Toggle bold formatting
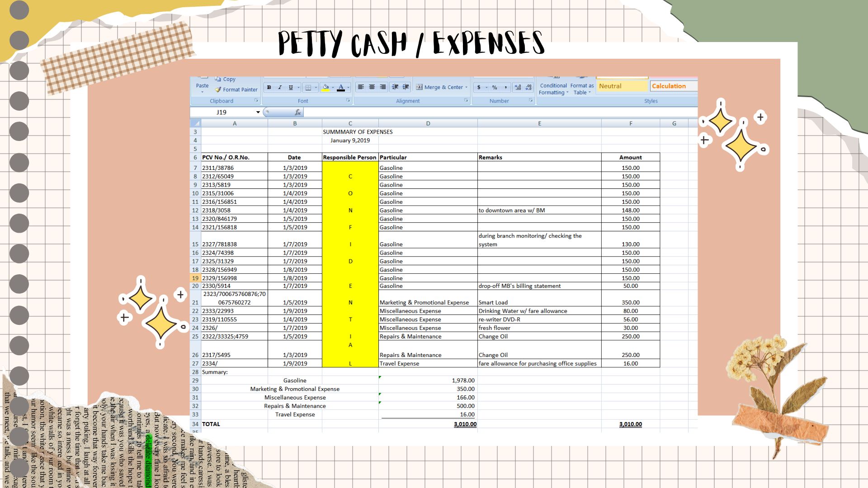The image size is (868, 488). tap(269, 87)
